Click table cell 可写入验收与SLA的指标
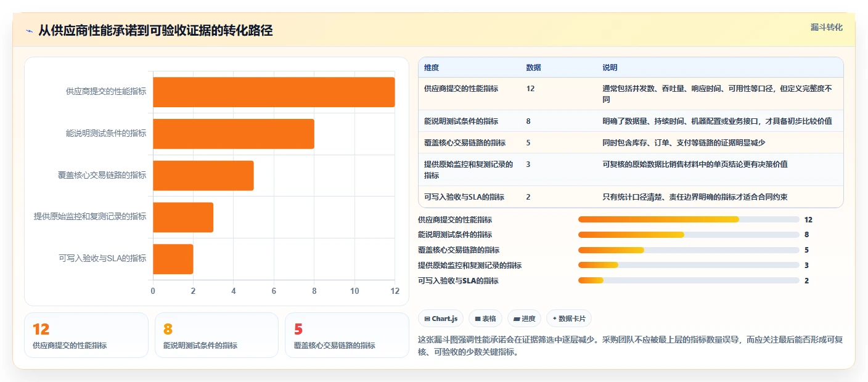Image resolution: width=868 pixels, height=382 pixels. pos(464,197)
